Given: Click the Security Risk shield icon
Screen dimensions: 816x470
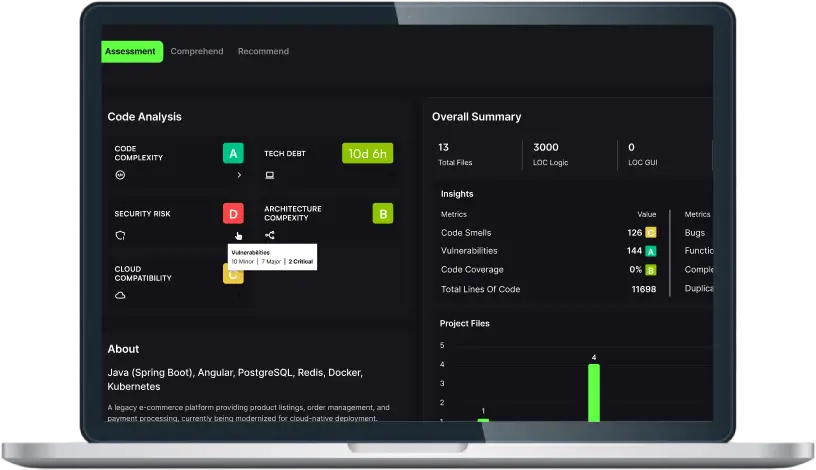Looking at the screenshot, I should 120,235.
